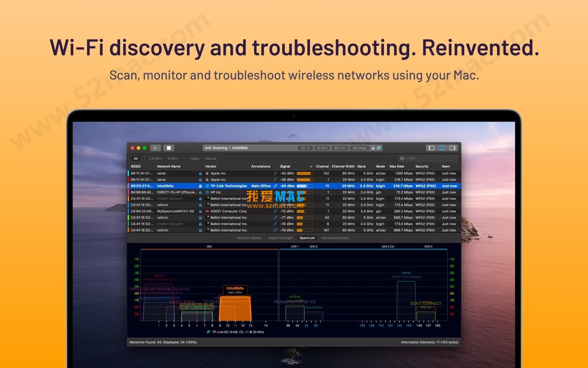Select the All networks filter
Image resolution: width=588 pixels, height=368 pixels.
(136, 158)
